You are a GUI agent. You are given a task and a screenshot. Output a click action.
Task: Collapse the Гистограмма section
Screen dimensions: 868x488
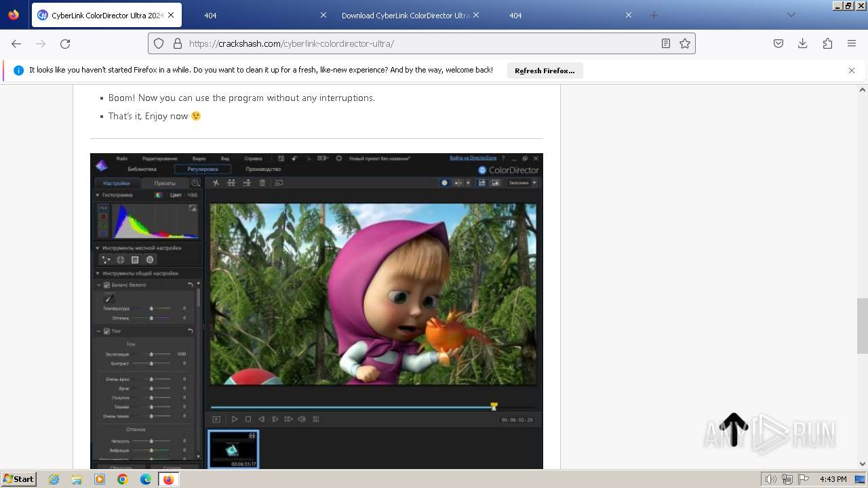[x=98, y=195]
